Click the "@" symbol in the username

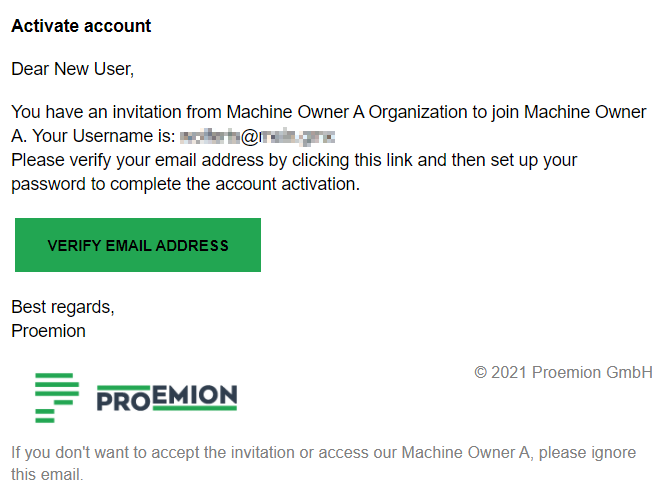pos(250,136)
